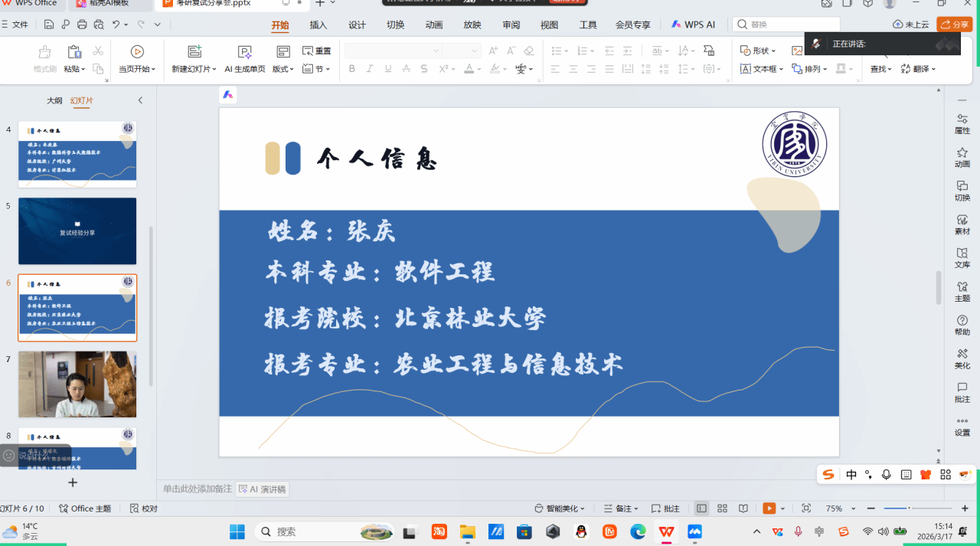Toggle reading view book icon
This screenshot has width=980, height=546.
pyautogui.click(x=743, y=508)
